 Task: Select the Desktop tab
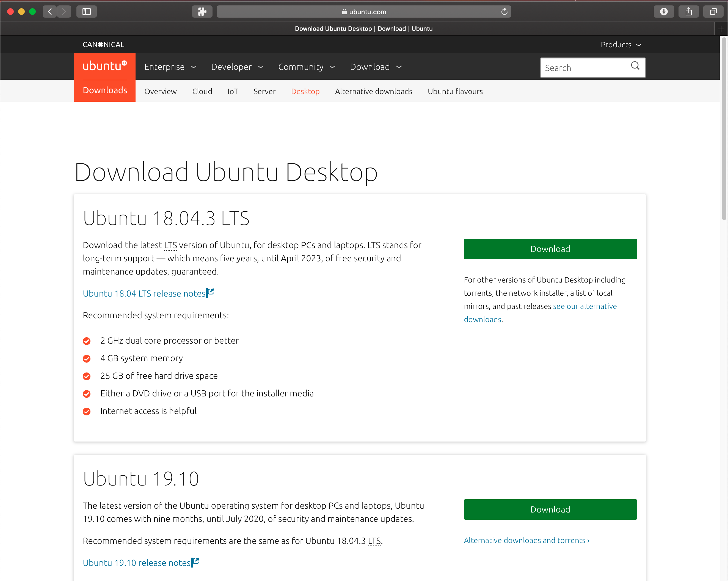(x=305, y=92)
